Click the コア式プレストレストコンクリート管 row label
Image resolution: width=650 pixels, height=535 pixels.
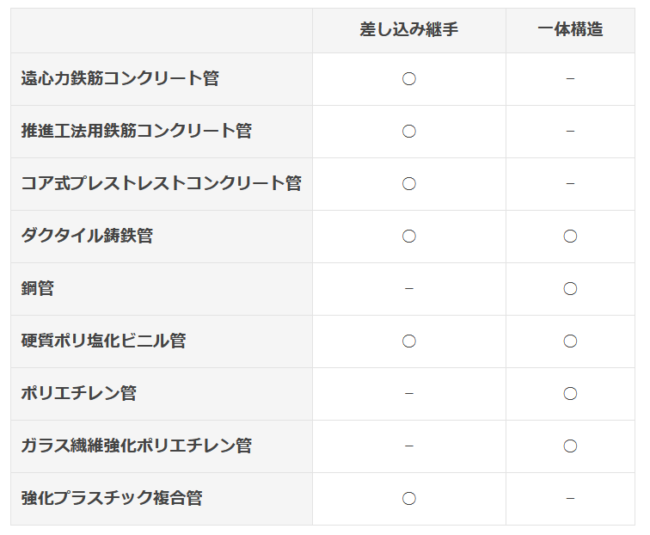[x=161, y=183]
